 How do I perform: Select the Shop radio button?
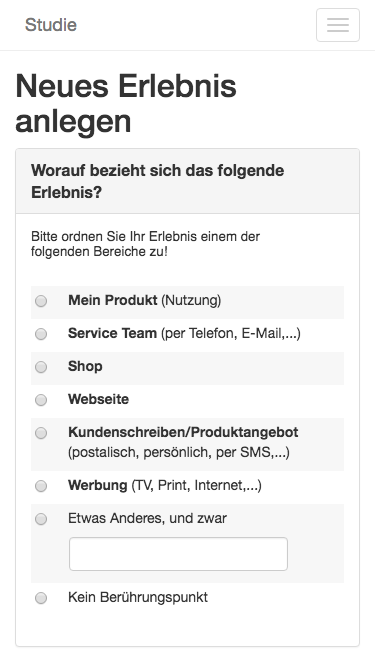[x=41, y=367]
